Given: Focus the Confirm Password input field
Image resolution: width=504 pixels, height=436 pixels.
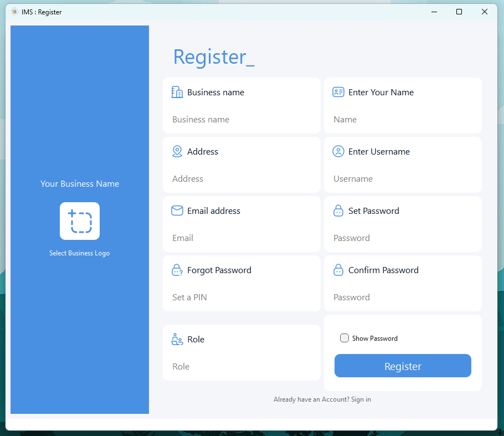Looking at the screenshot, I should pos(403,297).
